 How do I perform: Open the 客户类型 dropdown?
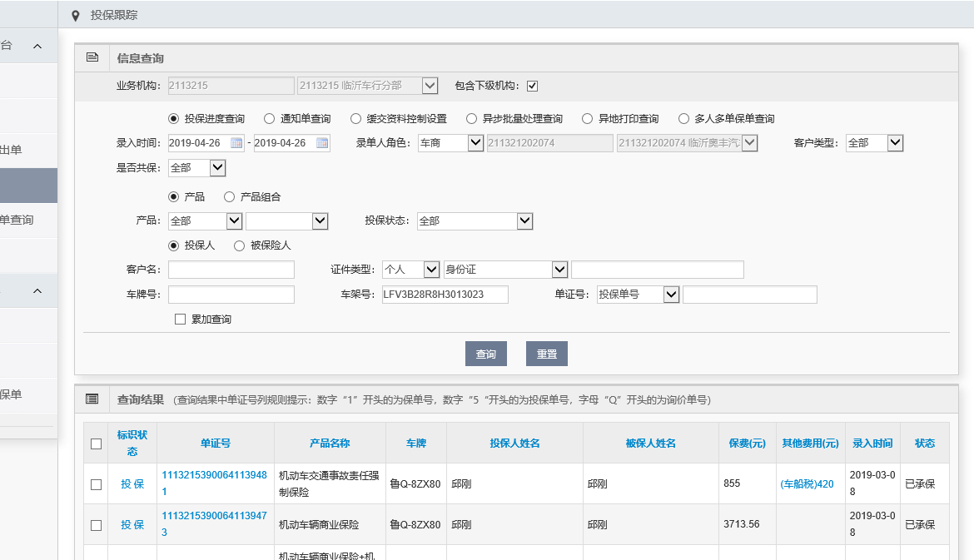tap(895, 143)
